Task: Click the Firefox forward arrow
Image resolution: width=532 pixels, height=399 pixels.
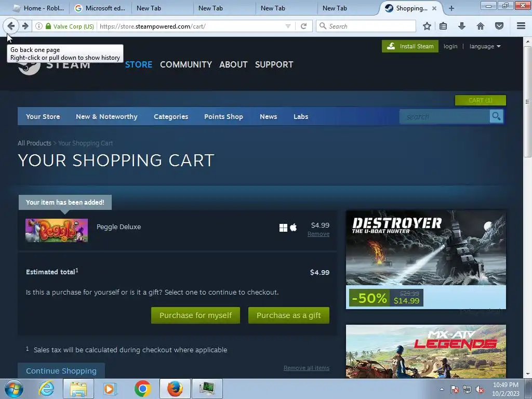Action: click(x=25, y=26)
